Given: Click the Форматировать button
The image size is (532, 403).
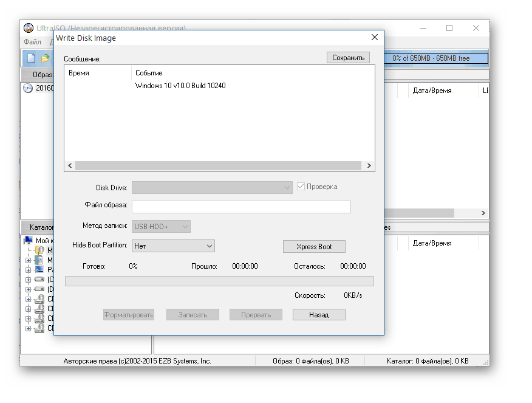Looking at the screenshot, I should [129, 315].
